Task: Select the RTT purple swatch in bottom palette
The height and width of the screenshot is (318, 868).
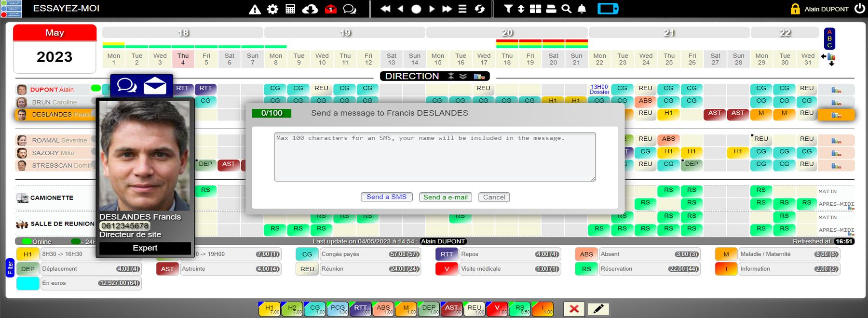Action: tap(360, 309)
